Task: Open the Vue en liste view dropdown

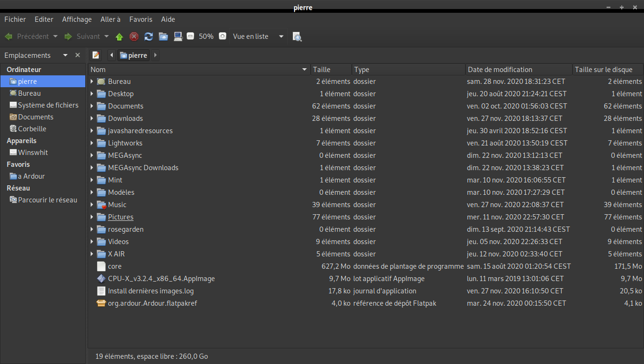Action: click(258, 36)
